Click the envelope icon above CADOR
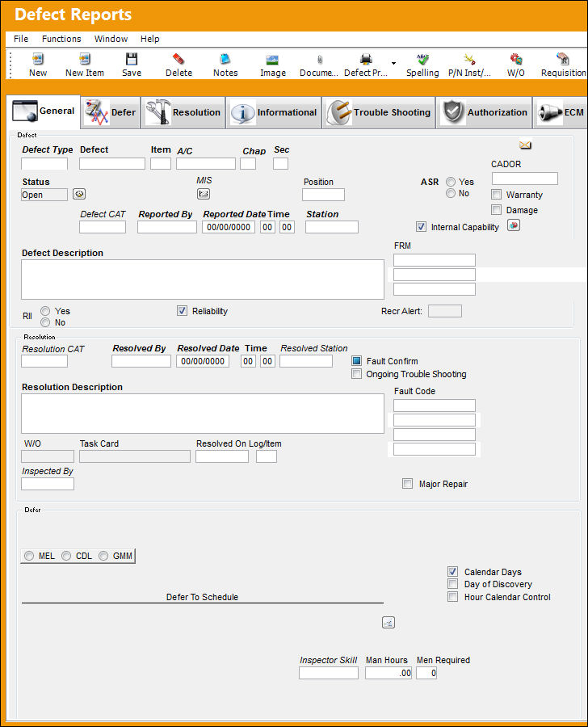 525,145
